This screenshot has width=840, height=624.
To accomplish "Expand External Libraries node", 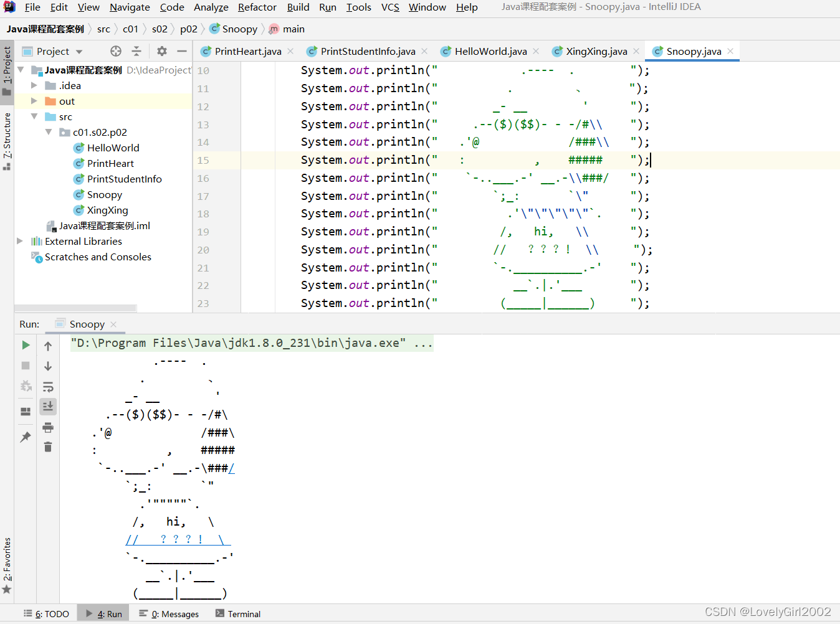I will (x=20, y=241).
